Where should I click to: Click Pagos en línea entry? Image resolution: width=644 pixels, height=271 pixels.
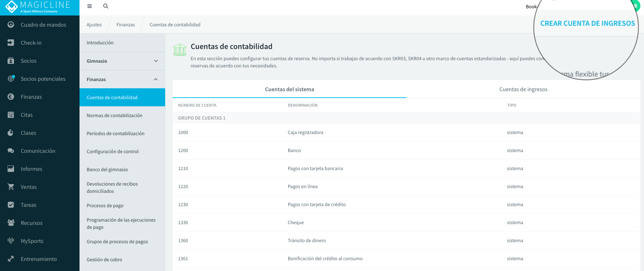(x=303, y=186)
